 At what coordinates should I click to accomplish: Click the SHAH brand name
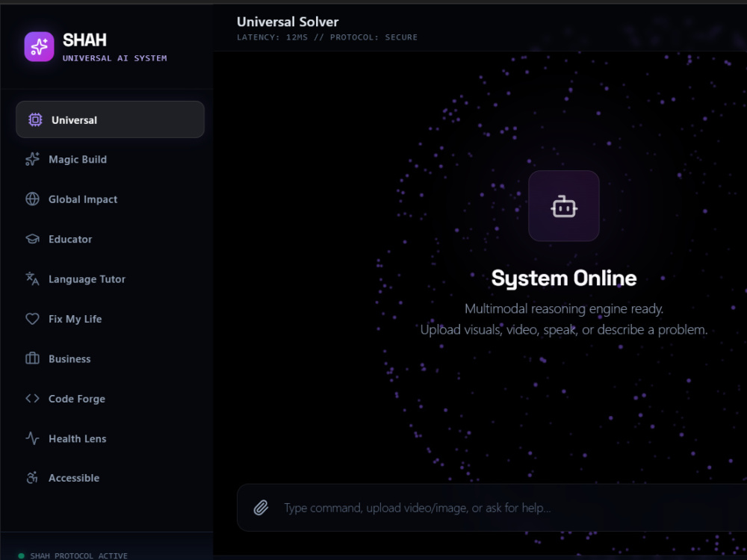[x=85, y=40]
